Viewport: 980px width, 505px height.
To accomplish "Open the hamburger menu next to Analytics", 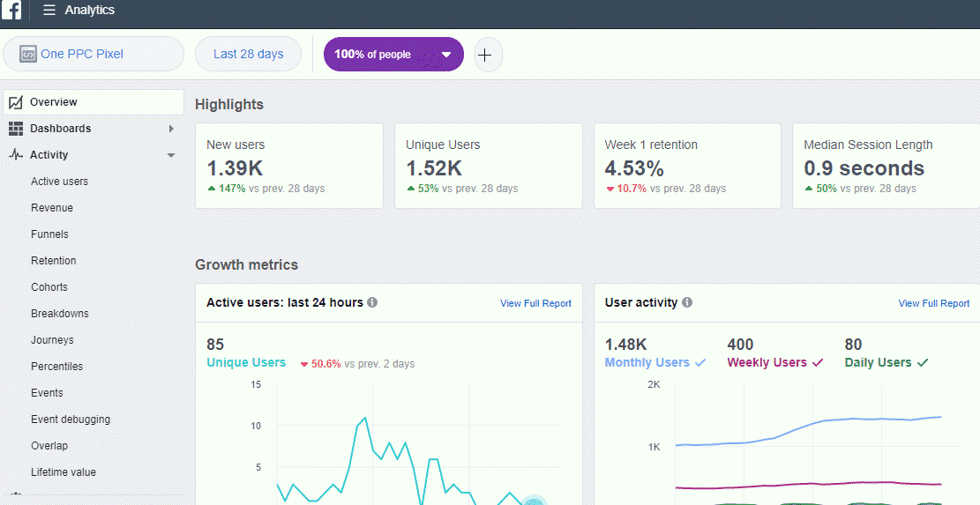I will [49, 11].
